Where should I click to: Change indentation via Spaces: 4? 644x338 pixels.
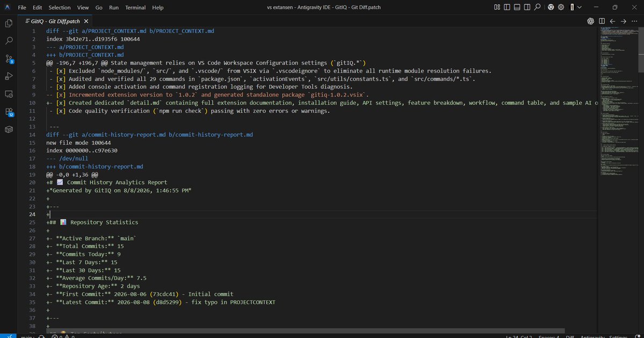pyautogui.click(x=549, y=336)
